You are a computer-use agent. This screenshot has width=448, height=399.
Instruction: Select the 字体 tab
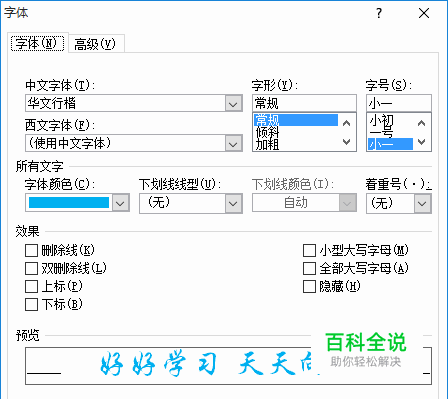(37, 43)
